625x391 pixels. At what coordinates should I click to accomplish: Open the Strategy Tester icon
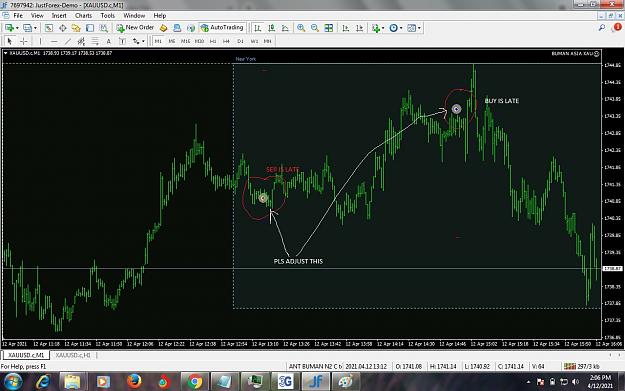pos(104,28)
